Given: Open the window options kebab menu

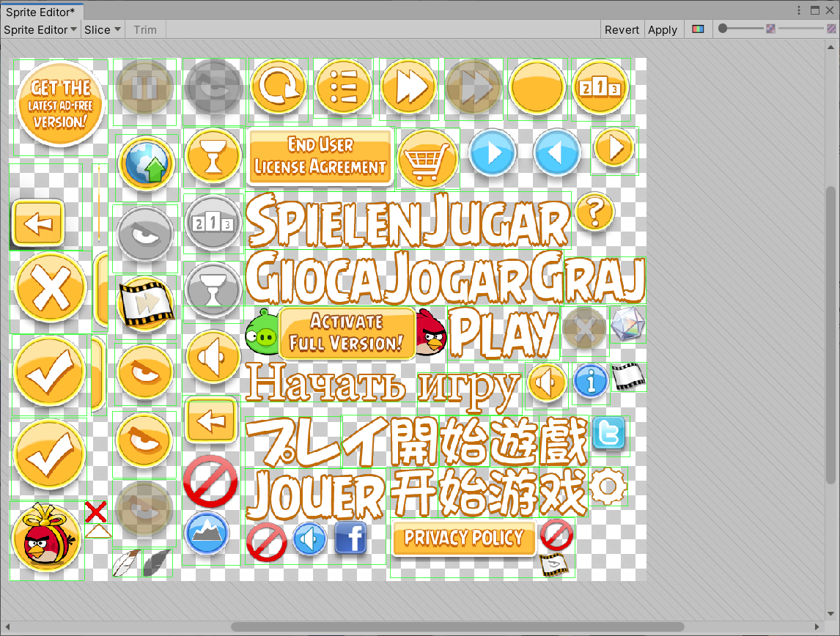Looking at the screenshot, I should 799,10.
